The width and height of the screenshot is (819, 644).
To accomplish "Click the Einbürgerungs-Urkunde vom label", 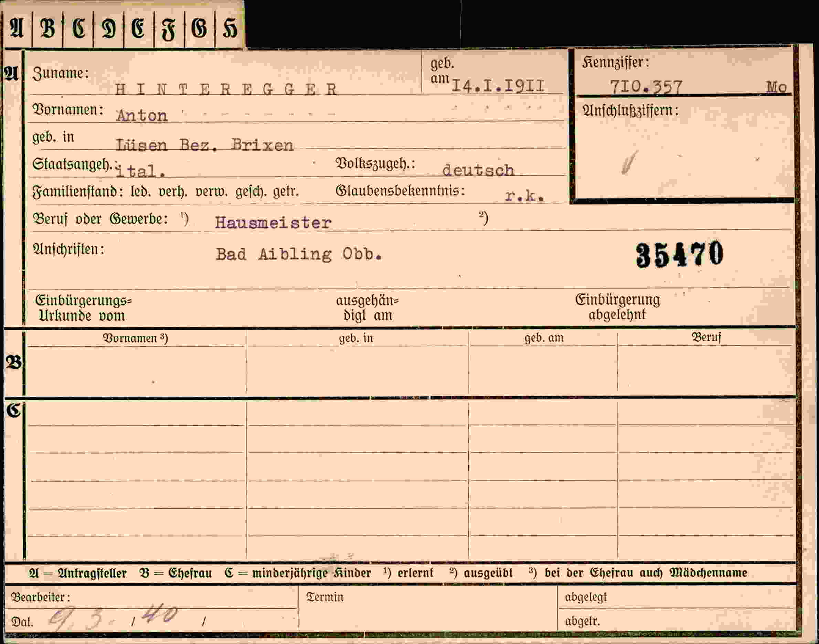I will (83, 308).
